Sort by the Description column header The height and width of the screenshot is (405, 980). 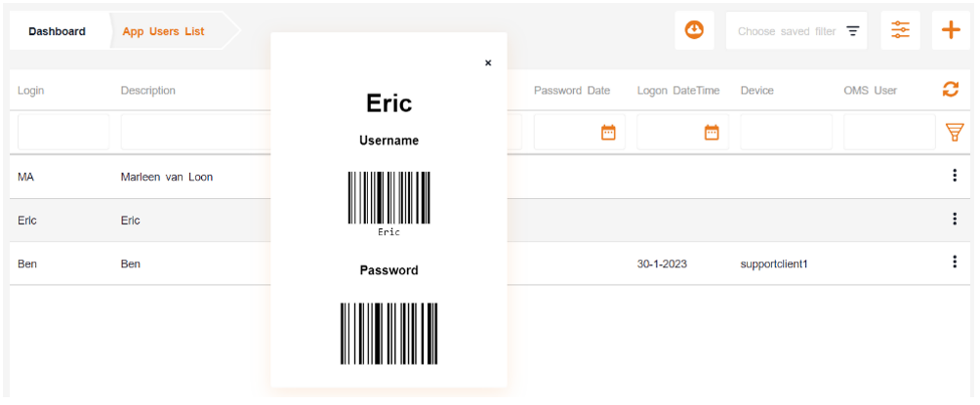[x=148, y=91]
